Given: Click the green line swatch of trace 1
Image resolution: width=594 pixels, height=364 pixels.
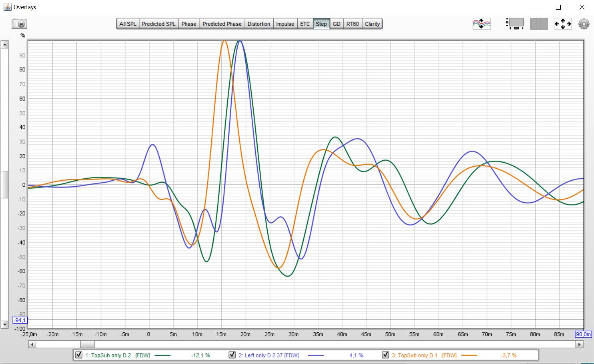Looking at the screenshot, I should [x=162, y=355].
